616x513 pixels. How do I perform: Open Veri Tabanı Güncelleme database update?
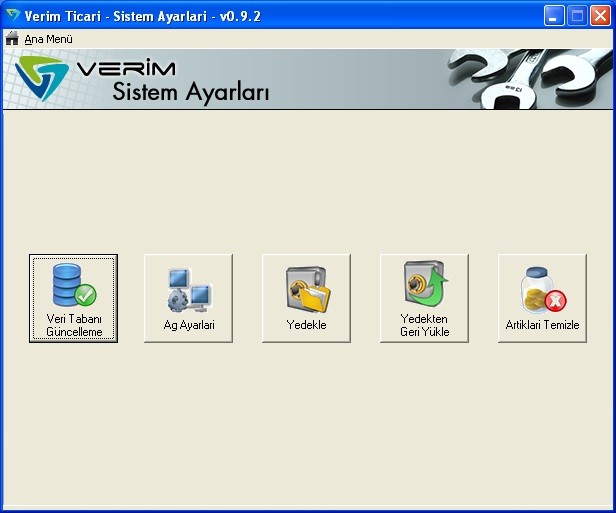pos(73,298)
